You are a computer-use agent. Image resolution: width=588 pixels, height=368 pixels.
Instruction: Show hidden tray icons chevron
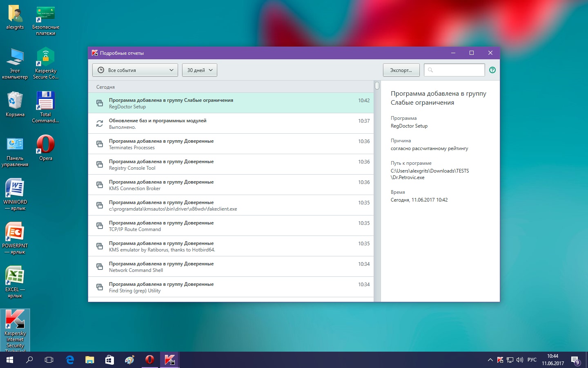(490, 360)
